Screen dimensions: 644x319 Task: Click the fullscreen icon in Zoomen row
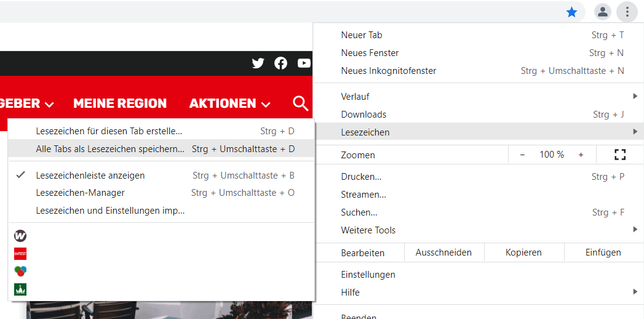coord(620,155)
